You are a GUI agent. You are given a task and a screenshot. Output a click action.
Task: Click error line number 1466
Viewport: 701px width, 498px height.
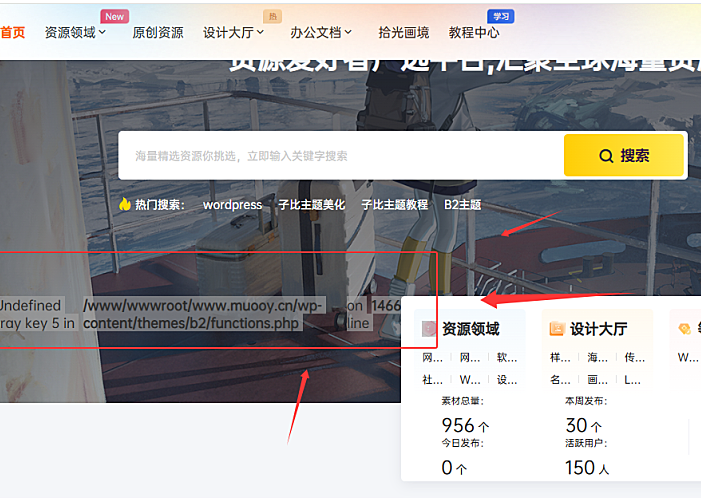click(386, 306)
